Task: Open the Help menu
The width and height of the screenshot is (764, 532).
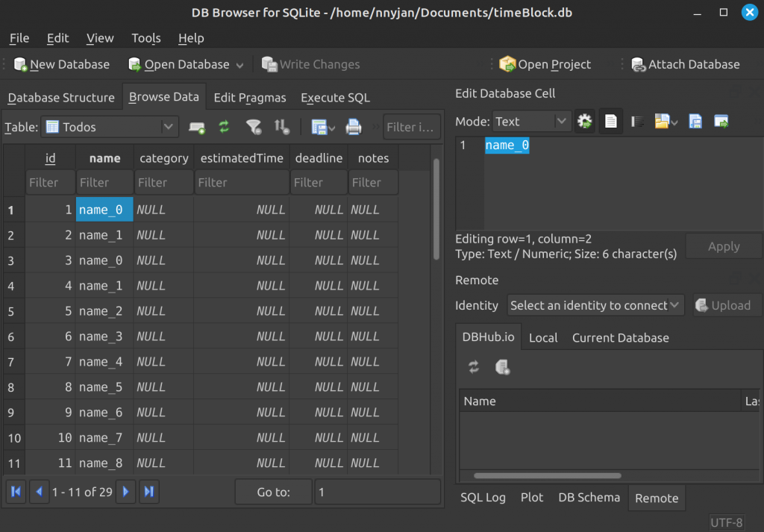Action: coord(191,38)
